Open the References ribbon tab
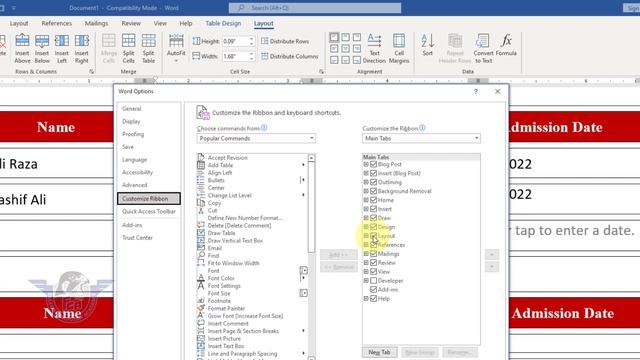The height and width of the screenshot is (360, 640). click(x=56, y=23)
